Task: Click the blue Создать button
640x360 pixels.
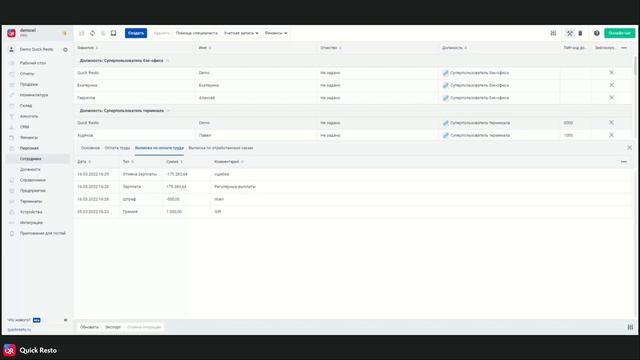Action: pos(136,33)
